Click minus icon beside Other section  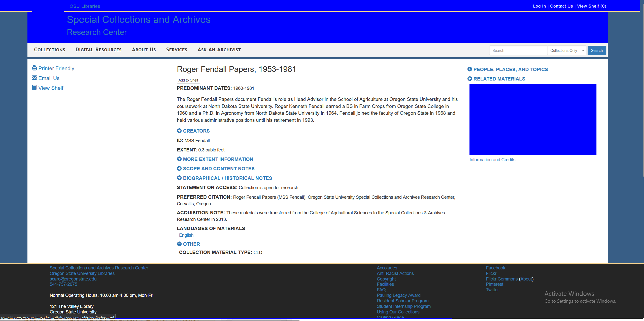(179, 244)
